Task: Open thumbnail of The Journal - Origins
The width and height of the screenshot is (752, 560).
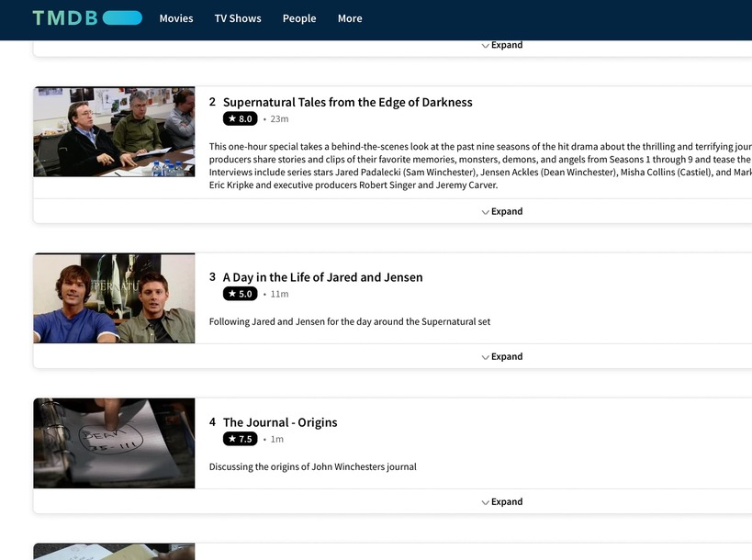Action: [114, 443]
